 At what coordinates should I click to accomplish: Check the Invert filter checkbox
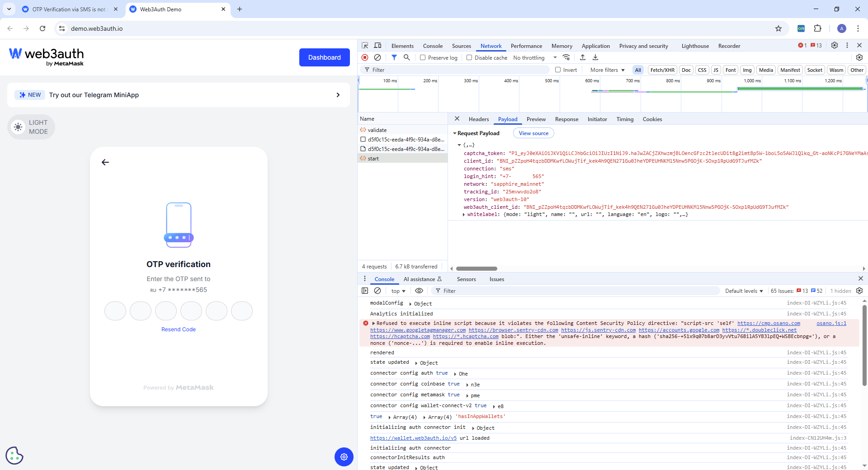tap(558, 70)
